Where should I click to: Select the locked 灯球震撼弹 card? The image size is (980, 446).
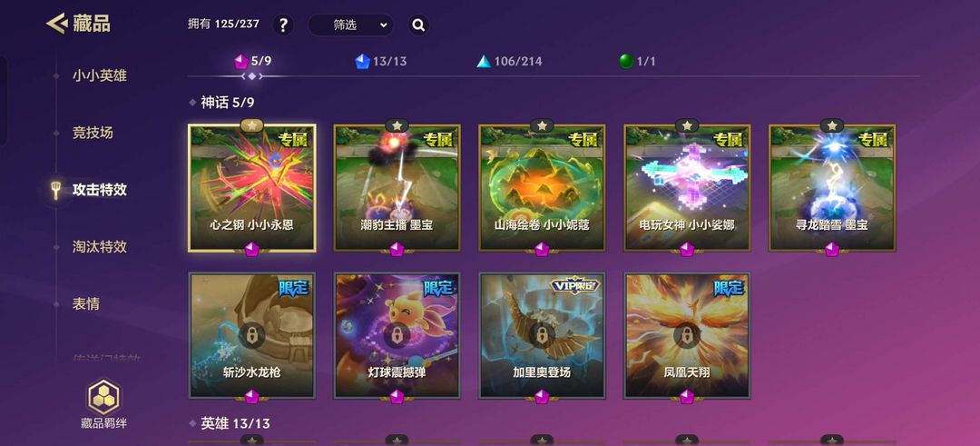coord(397,336)
